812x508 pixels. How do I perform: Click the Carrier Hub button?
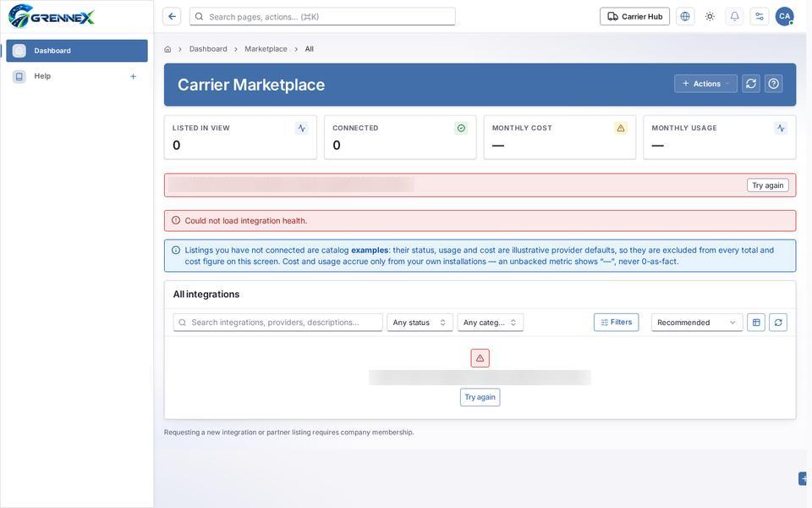point(634,17)
